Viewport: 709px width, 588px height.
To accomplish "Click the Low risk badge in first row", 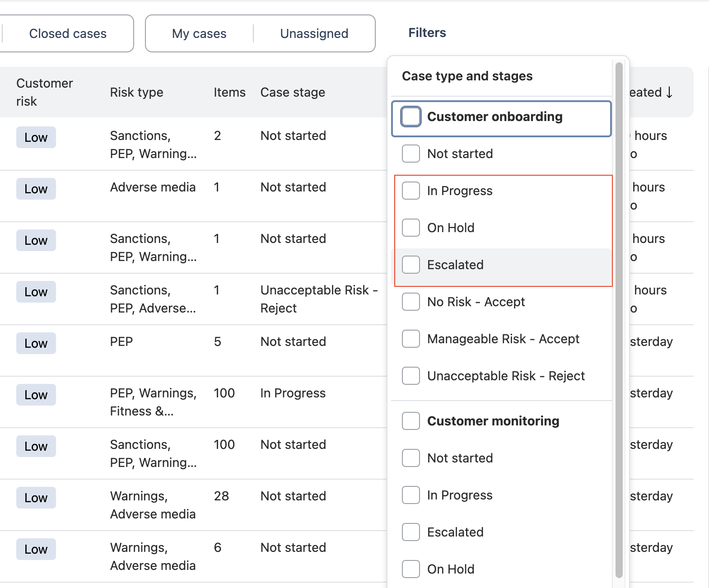I will coord(36,137).
